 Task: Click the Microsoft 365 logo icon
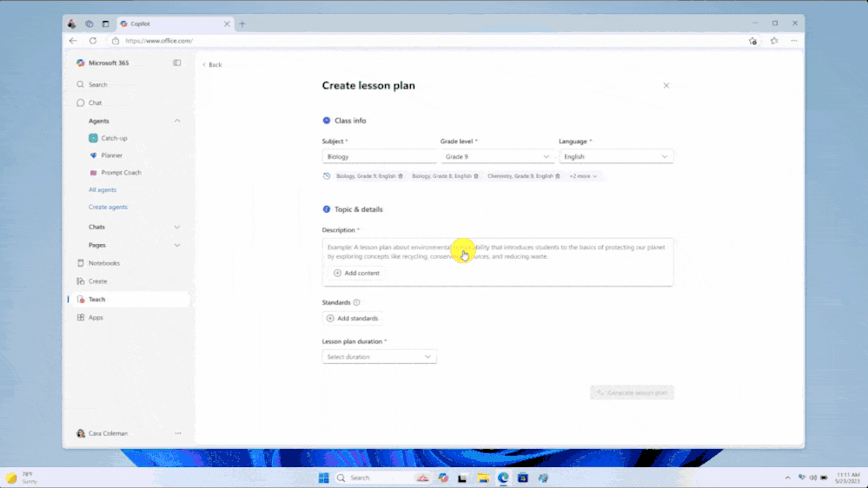pos(81,63)
